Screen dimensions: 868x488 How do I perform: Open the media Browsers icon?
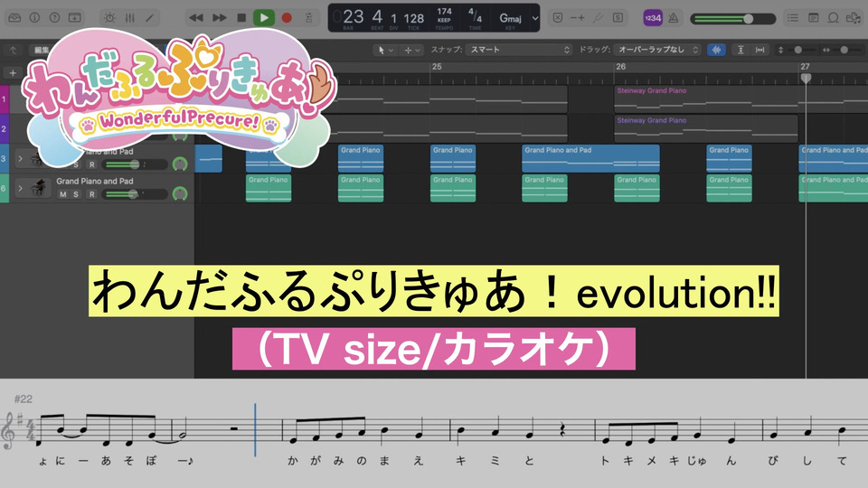click(x=854, y=18)
